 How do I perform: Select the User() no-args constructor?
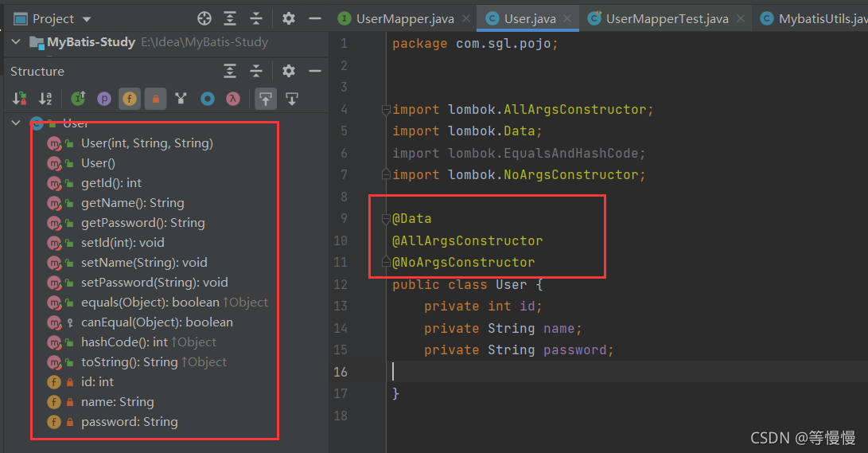[x=98, y=163]
